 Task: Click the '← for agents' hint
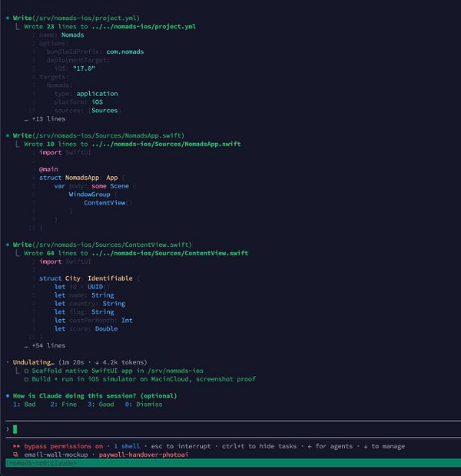[330, 446]
